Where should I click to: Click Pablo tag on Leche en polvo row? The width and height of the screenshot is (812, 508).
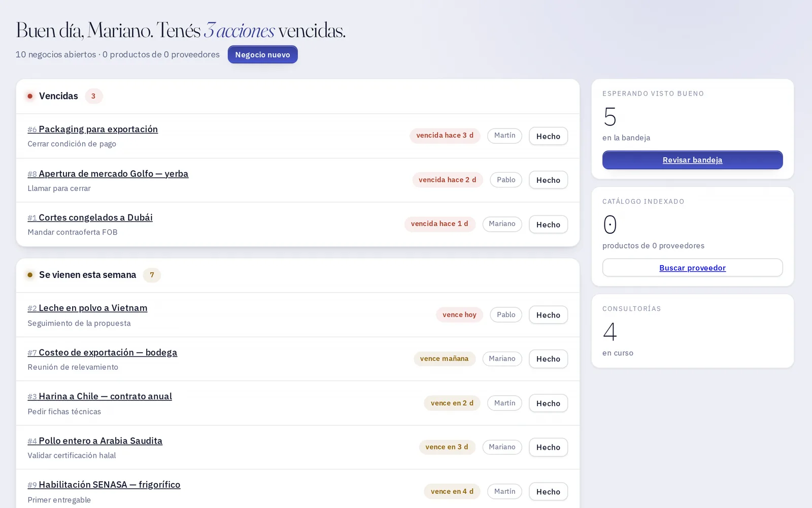click(506, 314)
